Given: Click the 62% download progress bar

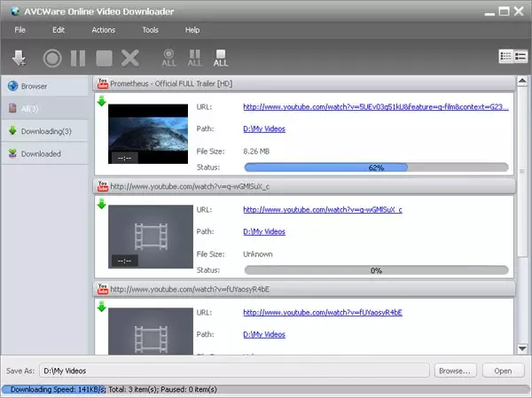Looking at the screenshot, I should click(376, 167).
